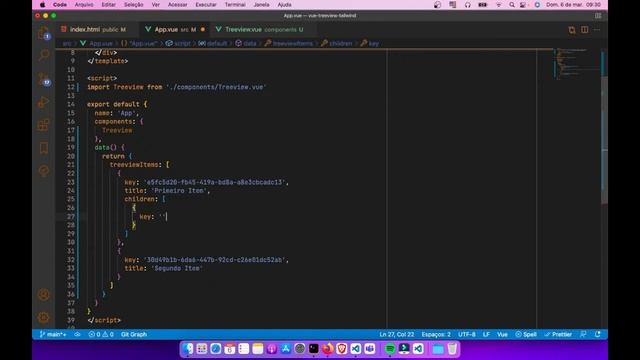This screenshot has width=640, height=360.
Task: Close App.vue via unsaved dot
Action: click(x=203, y=29)
